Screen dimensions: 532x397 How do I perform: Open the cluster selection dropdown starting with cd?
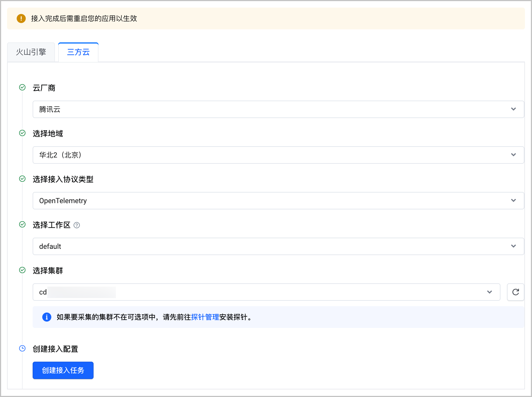(266, 292)
